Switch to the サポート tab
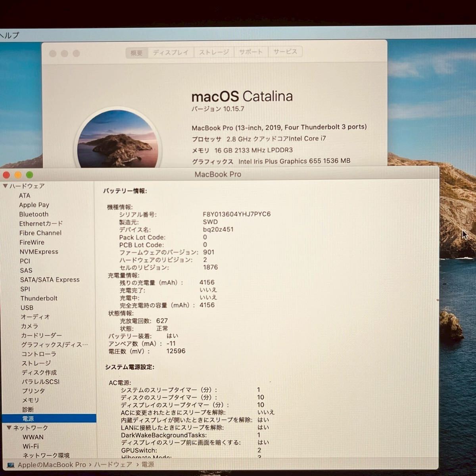This screenshot has height=476, width=476. (x=251, y=52)
